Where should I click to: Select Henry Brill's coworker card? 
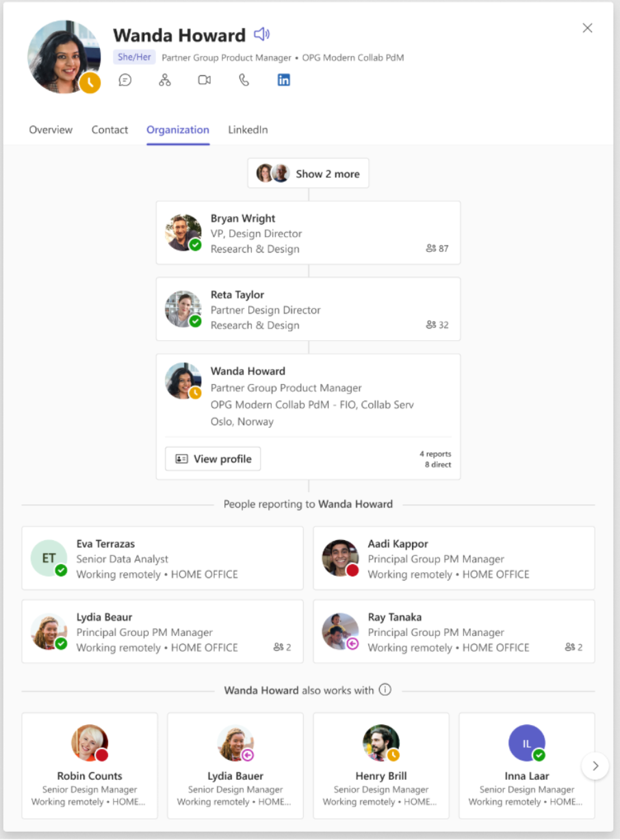pyautogui.click(x=381, y=765)
